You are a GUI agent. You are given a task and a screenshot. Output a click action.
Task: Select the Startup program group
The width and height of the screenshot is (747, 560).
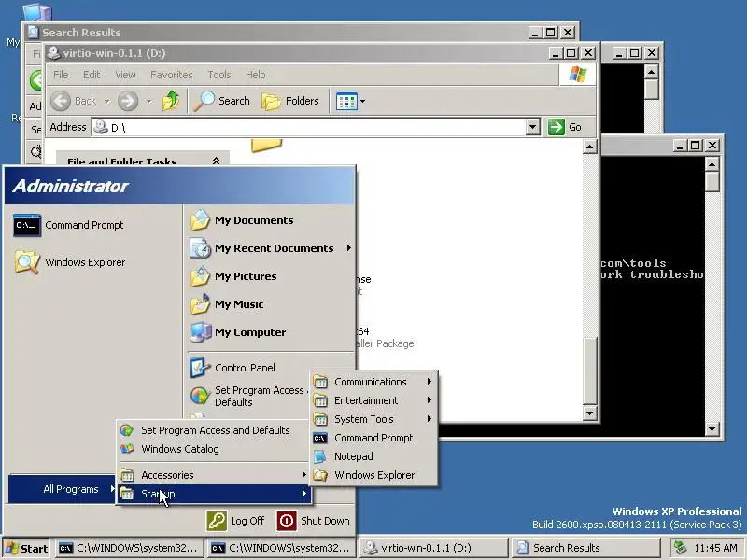[215, 494]
